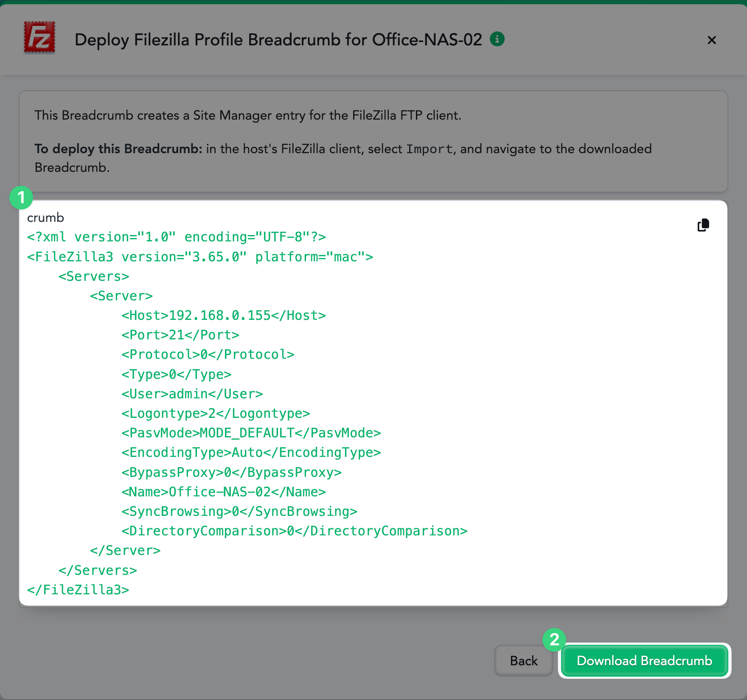Image resolution: width=747 pixels, height=700 pixels.
Task: Copy the crumb XML to clipboard
Action: (703, 225)
